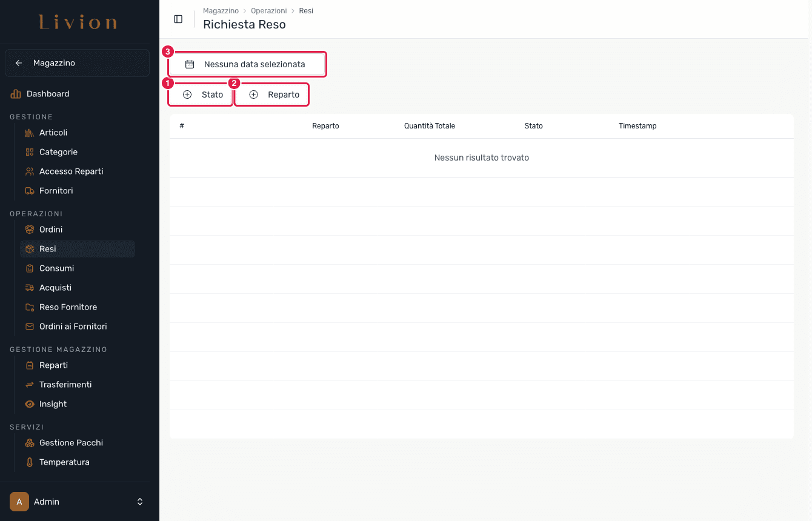The width and height of the screenshot is (812, 521).
Task: Click the Resi package icon
Action: pos(29,249)
